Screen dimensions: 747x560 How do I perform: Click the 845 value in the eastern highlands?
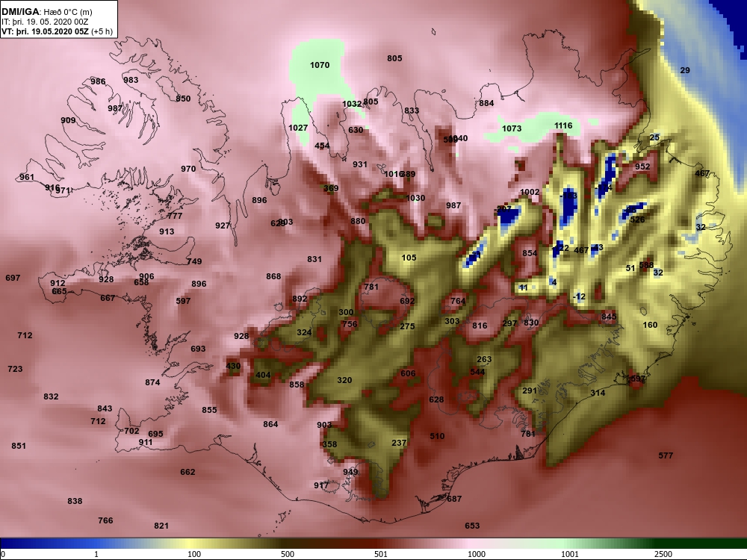coord(609,317)
